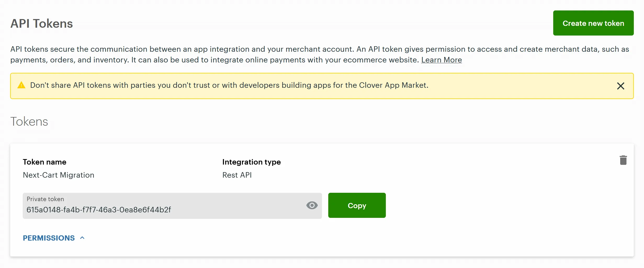Click the API Tokens page title
Viewport: 644px width, 268px height.
42,24
